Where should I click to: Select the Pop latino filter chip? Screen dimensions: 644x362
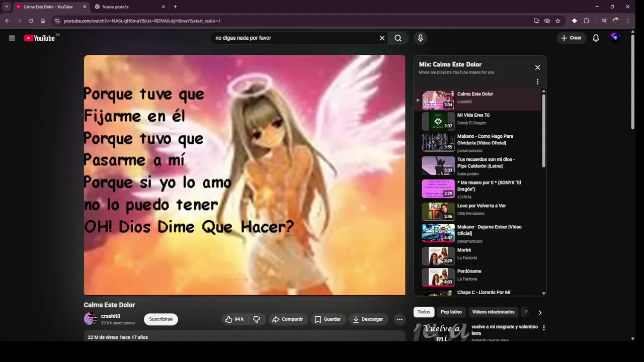451,312
